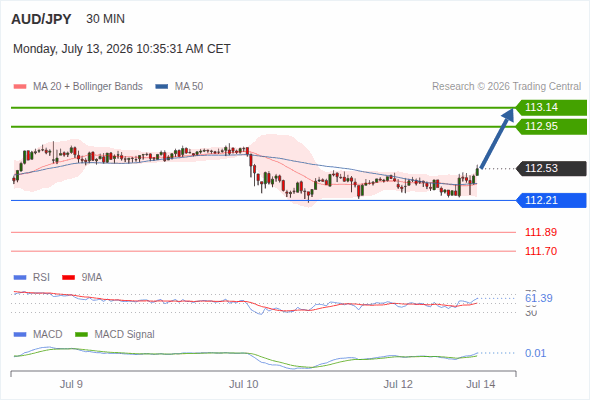Viewport: 590px width, 400px height.
Task: Click the MACD Signal legend swatch
Action: click(x=81, y=335)
